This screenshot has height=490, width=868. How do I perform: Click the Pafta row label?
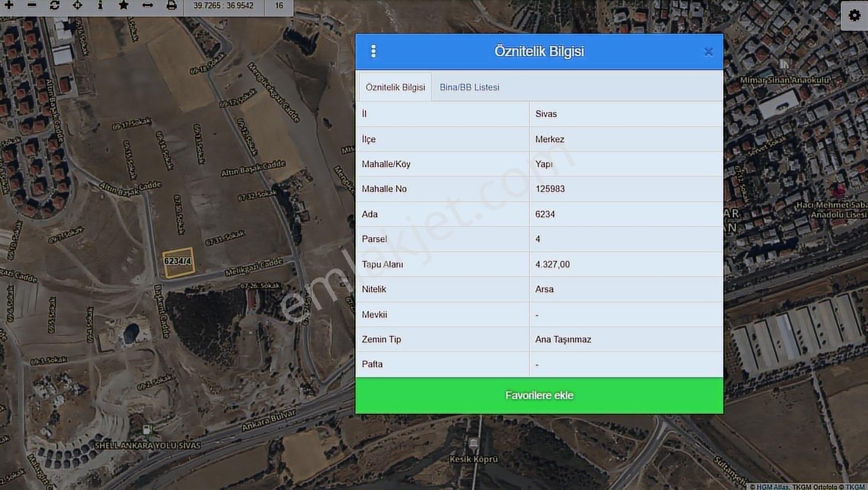[372, 364]
